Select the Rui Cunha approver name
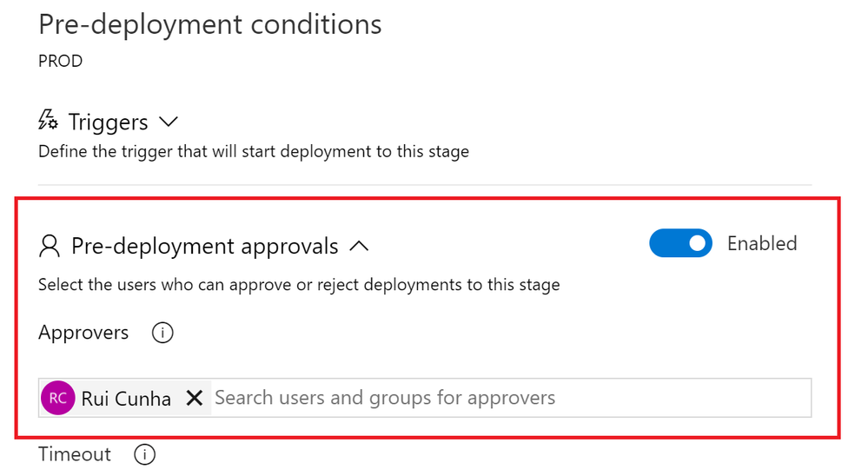This screenshot has height=476, width=868. [126, 399]
